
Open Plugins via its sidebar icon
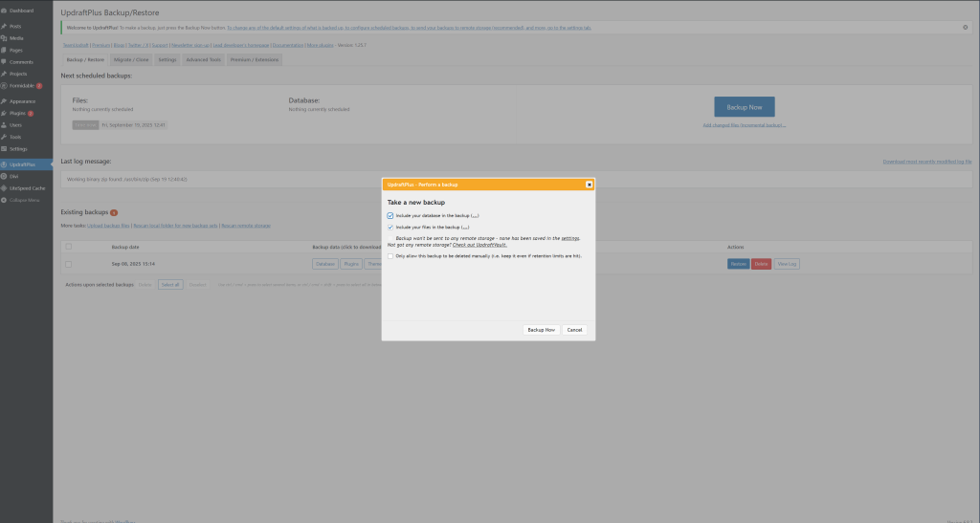(x=5, y=113)
